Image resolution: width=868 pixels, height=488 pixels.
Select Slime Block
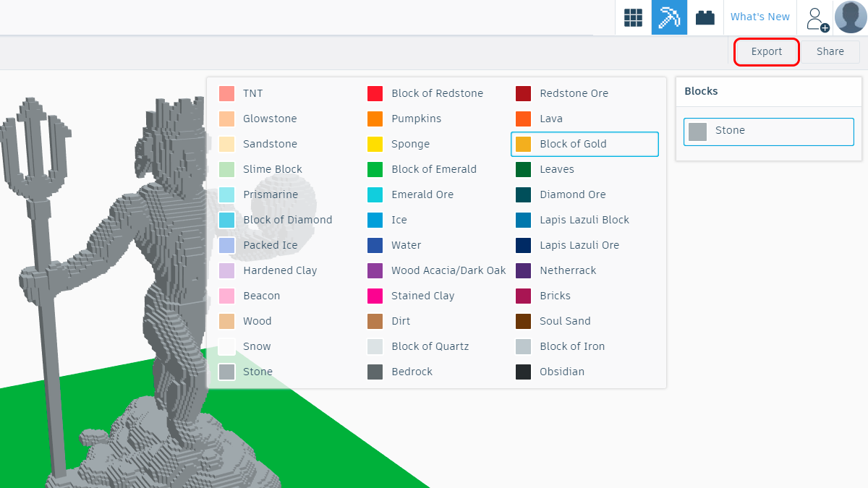[288, 169]
